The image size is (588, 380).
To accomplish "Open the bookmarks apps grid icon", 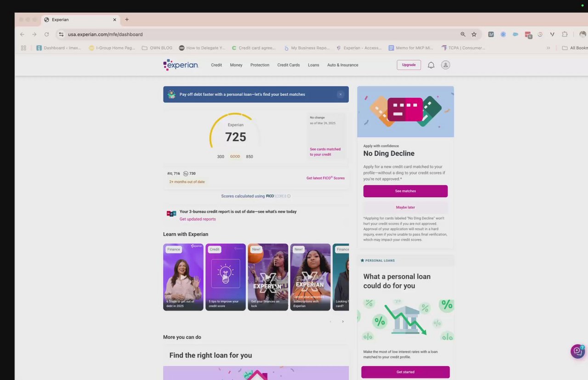I will [x=23, y=48].
